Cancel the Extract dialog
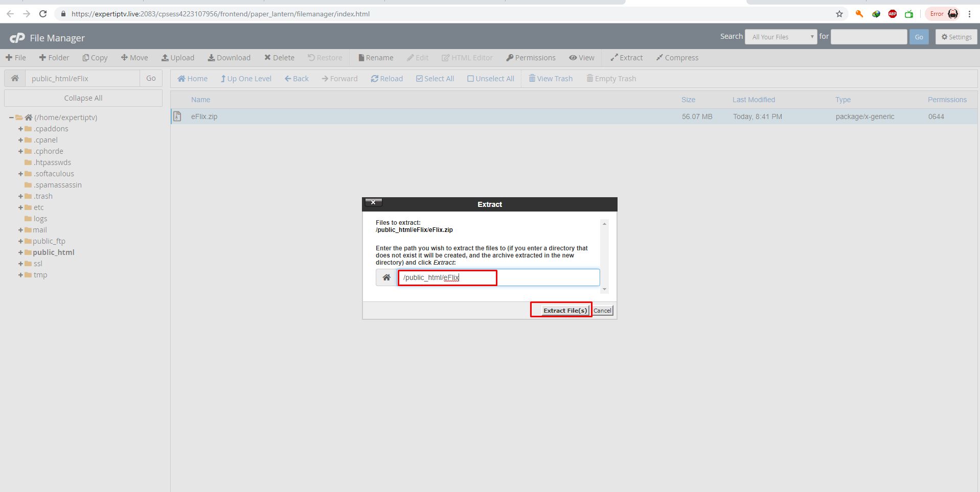 click(x=602, y=310)
